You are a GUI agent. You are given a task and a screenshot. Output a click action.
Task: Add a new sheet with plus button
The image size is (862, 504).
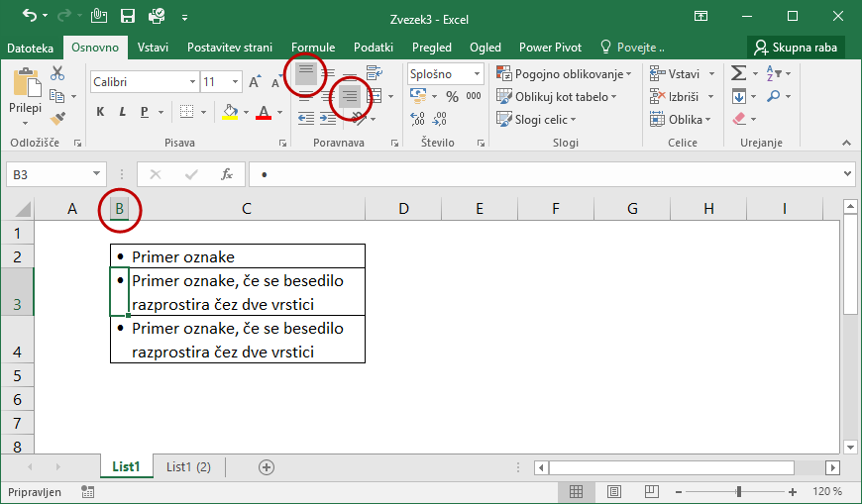point(267,467)
